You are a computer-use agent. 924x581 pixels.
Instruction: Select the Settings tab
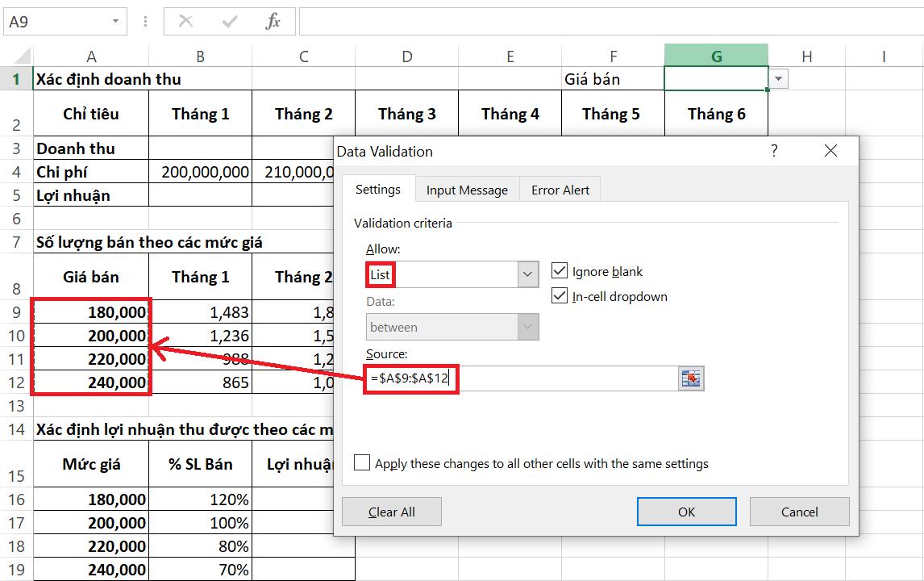tap(379, 189)
